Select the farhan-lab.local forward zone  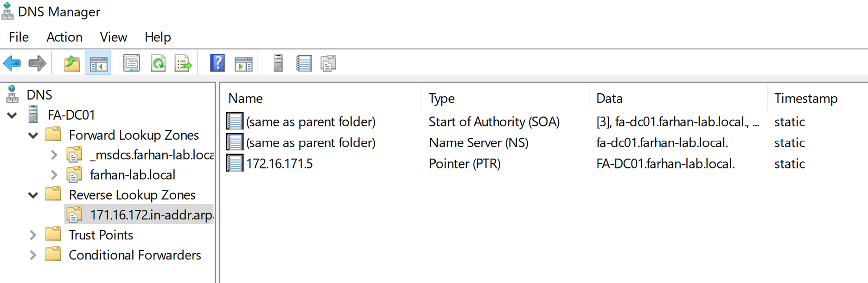[132, 175]
